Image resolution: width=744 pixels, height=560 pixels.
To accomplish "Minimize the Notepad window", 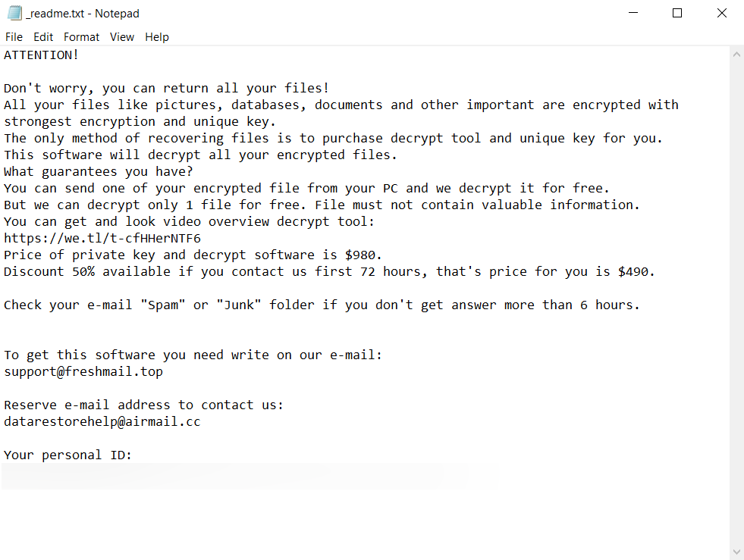I will (633, 13).
